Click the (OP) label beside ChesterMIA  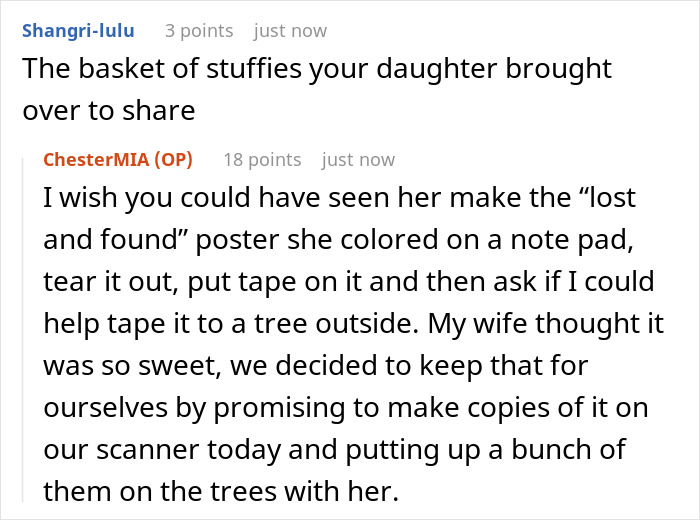175,160
